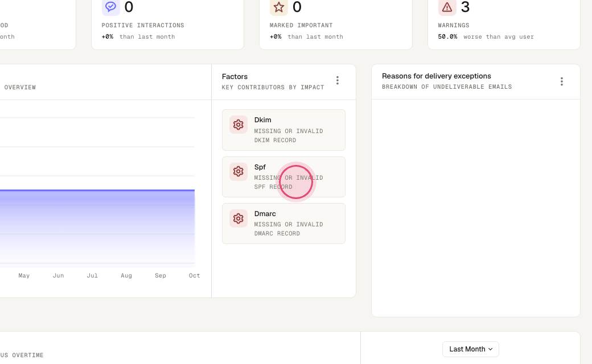
Task: Click the Missing or invalid DMARC record text
Action: [289, 229]
